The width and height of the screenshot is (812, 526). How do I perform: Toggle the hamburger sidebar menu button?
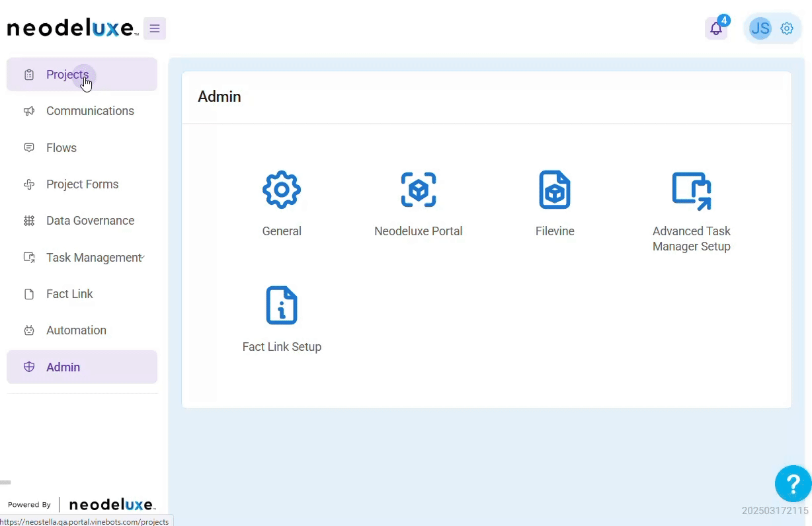(x=155, y=28)
